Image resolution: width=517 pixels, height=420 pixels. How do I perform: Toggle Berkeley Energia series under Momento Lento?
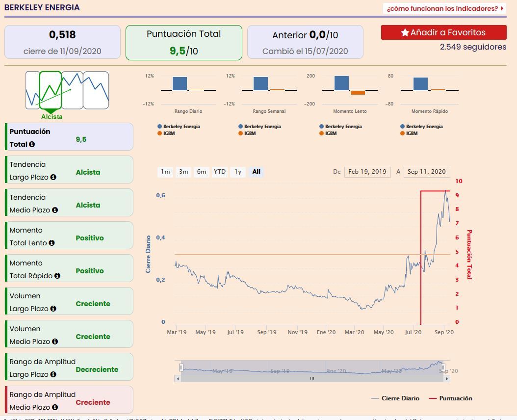coord(340,127)
